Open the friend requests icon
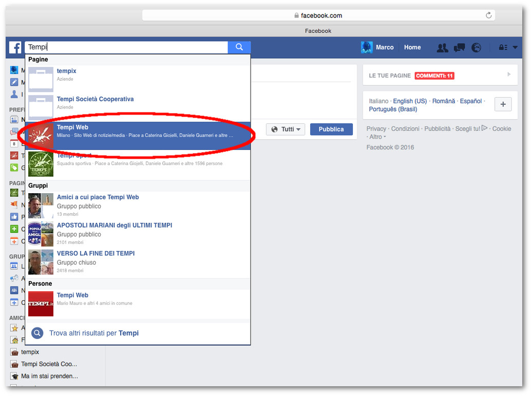 [x=442, y=48]
